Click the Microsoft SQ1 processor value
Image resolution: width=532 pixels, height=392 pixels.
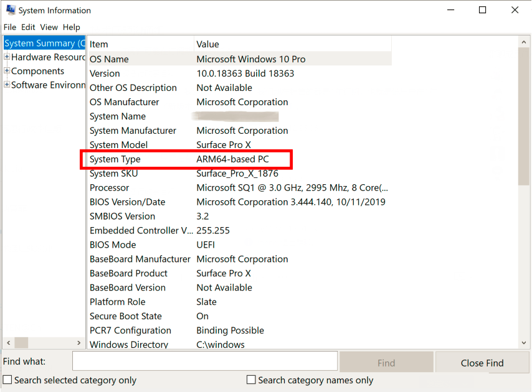point(292,188)
